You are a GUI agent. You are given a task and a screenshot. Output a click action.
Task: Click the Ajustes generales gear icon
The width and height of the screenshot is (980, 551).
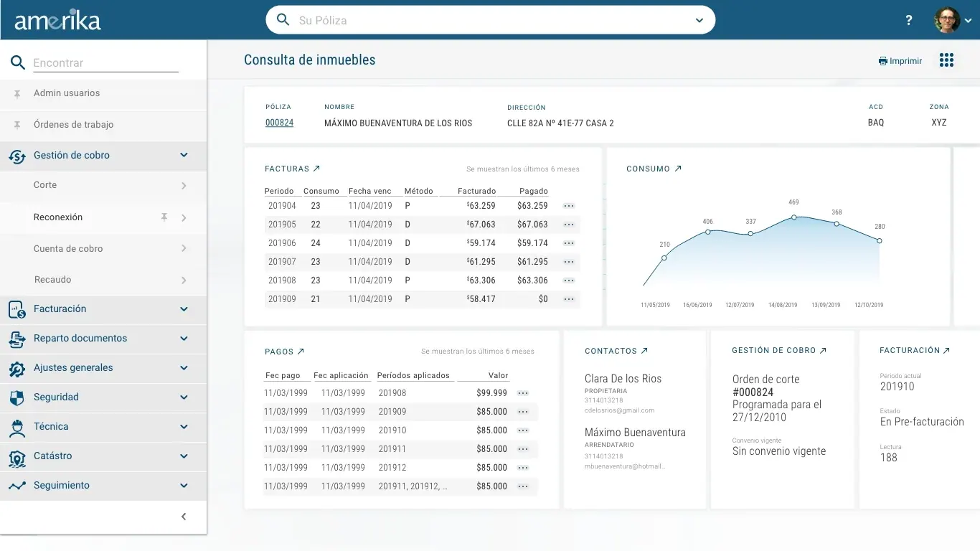(x=17, y=369)
